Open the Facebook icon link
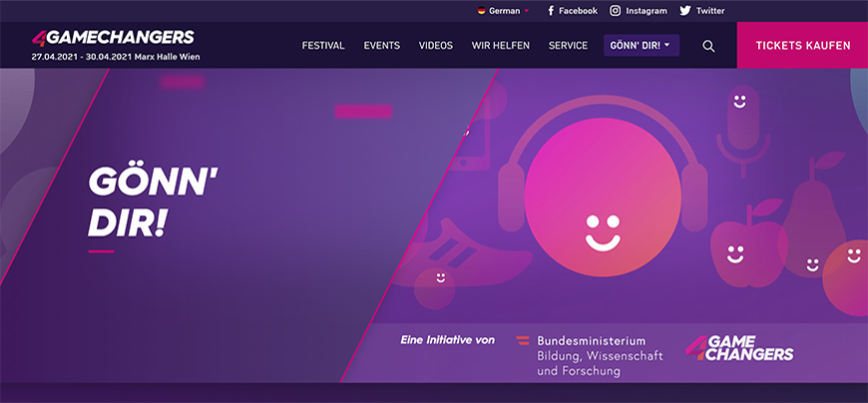The height and width of the screenshot is (403, 868). (551, 11)
